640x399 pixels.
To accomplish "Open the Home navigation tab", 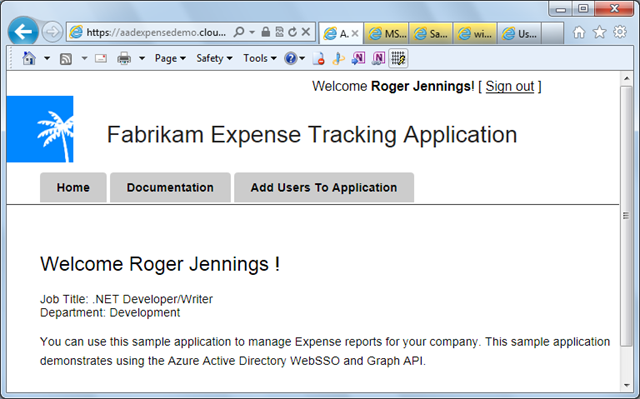I will pyautogui.click(x=73, y=187).
